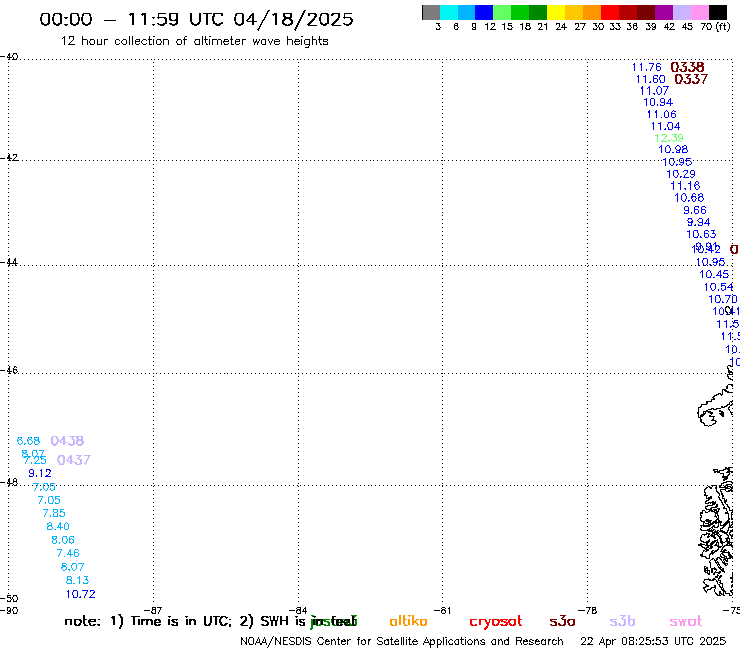Screen dimensions: 740x650
Task: Click the NOAA/NESDIS Center credit line
Action: click(x=402, y=642)
